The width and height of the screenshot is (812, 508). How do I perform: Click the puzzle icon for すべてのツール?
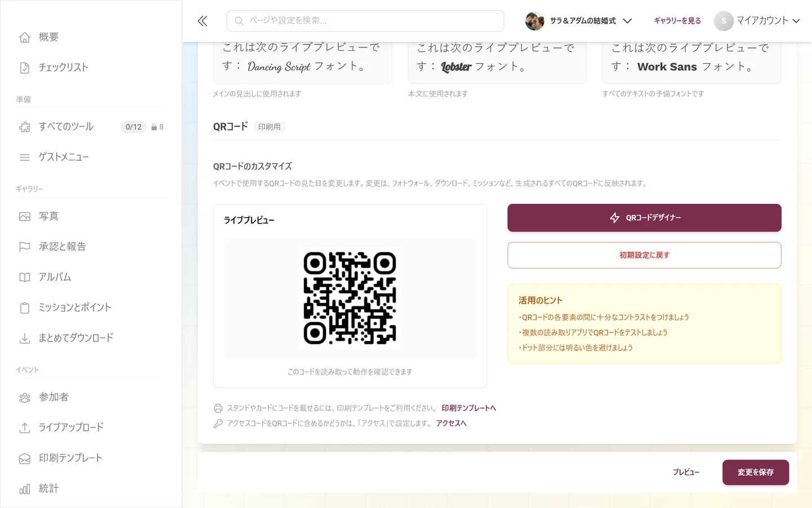(25, 127)
